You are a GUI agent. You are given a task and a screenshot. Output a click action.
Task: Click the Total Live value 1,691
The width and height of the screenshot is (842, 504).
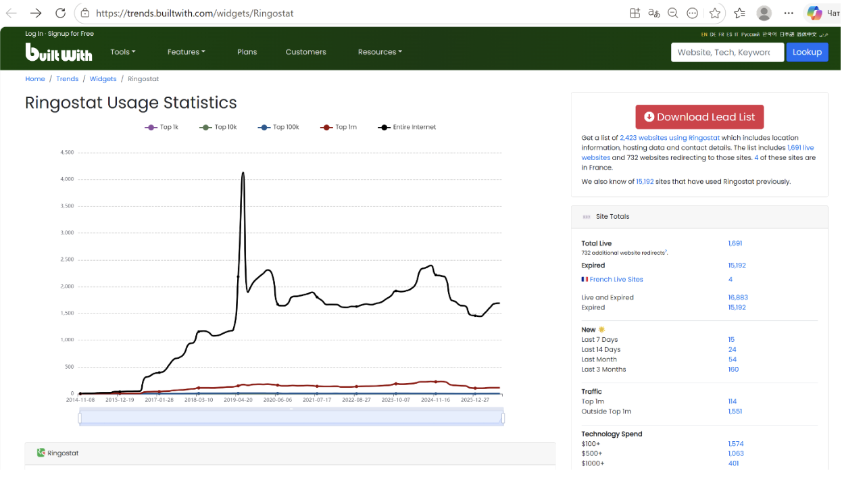point(735,243)
